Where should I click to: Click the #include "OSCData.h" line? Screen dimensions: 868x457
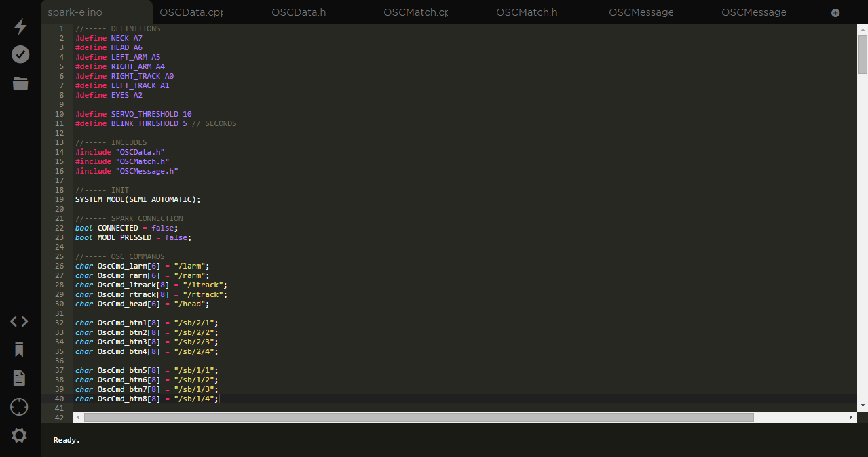tap(120, 152)
